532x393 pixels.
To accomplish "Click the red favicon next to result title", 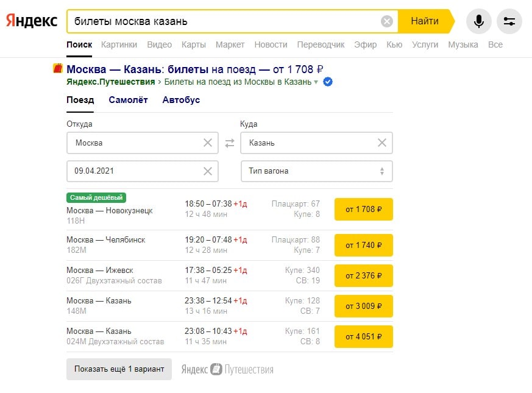I will click(x=58, y=69).
